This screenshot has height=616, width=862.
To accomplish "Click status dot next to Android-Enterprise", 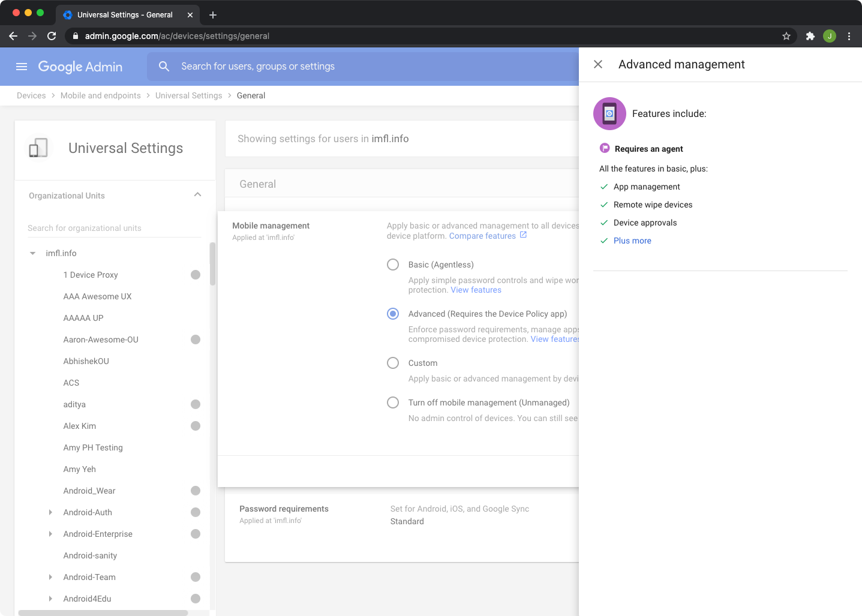I will tap(196, 534).
